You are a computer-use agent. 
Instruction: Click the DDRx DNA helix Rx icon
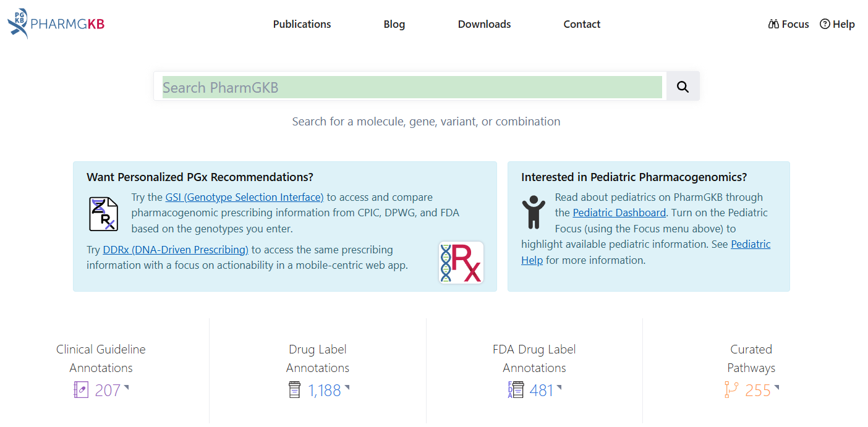tap(461, 263)
